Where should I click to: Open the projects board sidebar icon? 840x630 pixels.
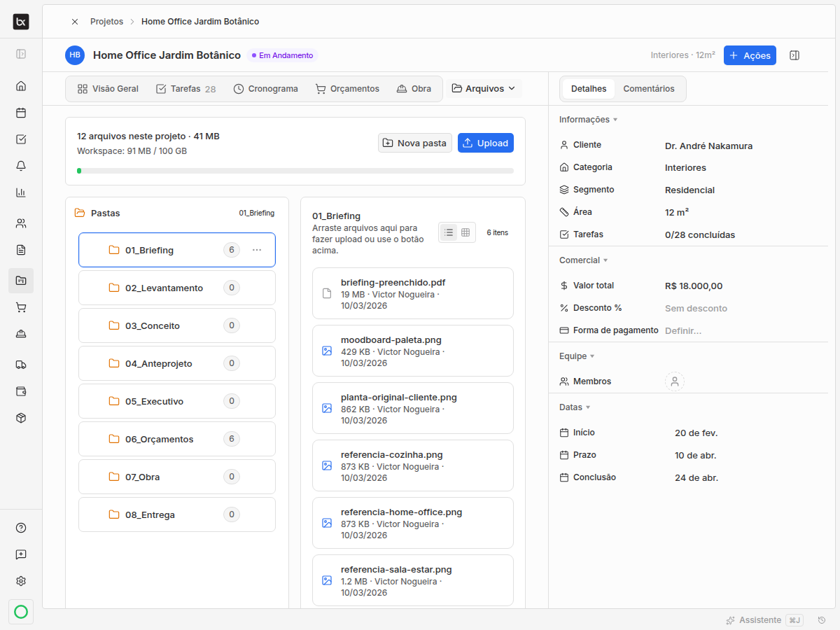(x=21, y=281)
